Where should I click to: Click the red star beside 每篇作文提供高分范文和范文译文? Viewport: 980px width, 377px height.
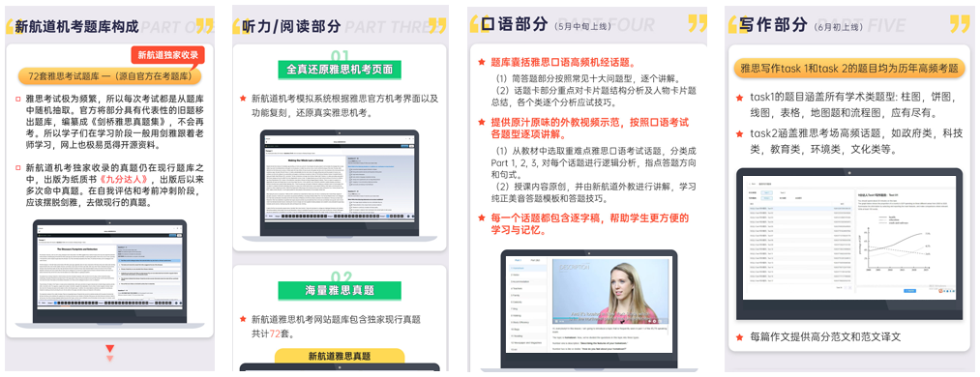739,336
